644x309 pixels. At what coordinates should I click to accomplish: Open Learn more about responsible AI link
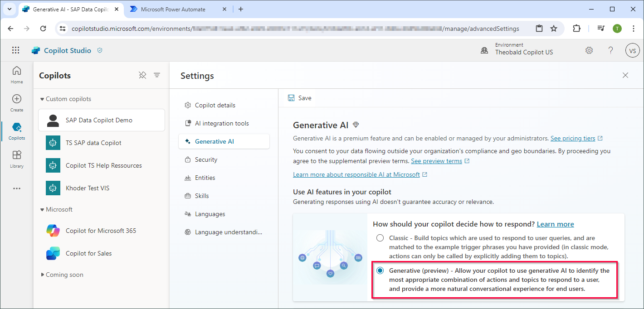(356, 174)
